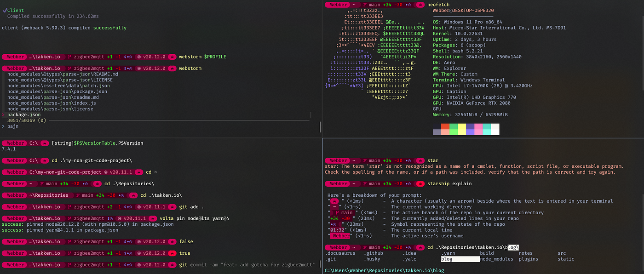Click the red arrow pointer beside package.json
This screenshot has width=644, height=274.
(4, 114)
